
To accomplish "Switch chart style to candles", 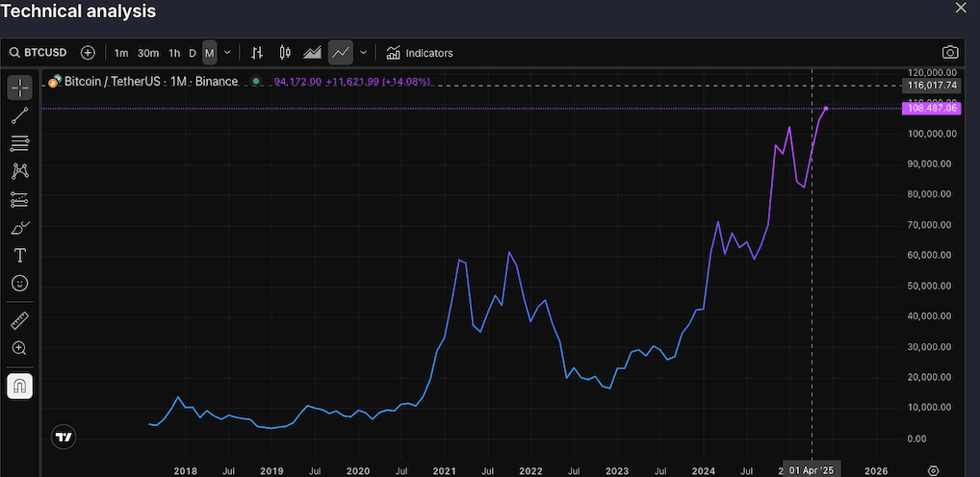I will [x=284, y=53].
